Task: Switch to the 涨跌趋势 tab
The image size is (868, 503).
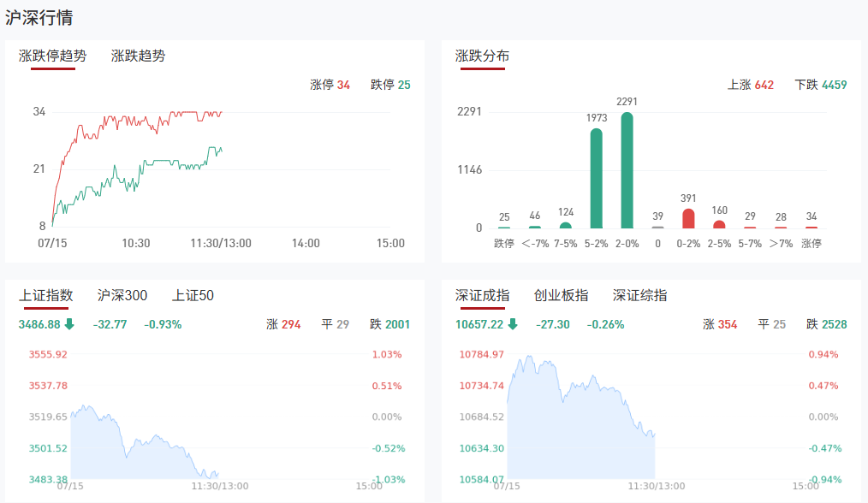Action: (138, 56)
